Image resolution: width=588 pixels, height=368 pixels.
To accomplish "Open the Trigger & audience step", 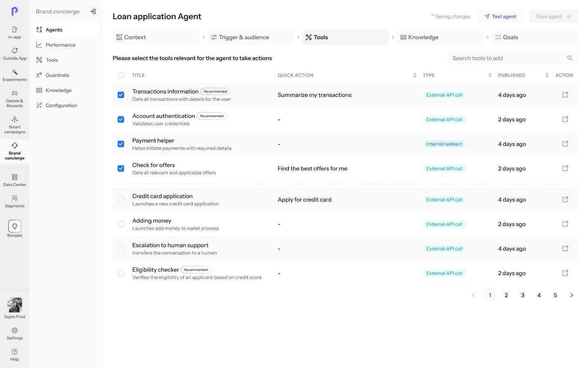I will click(251, 37).
